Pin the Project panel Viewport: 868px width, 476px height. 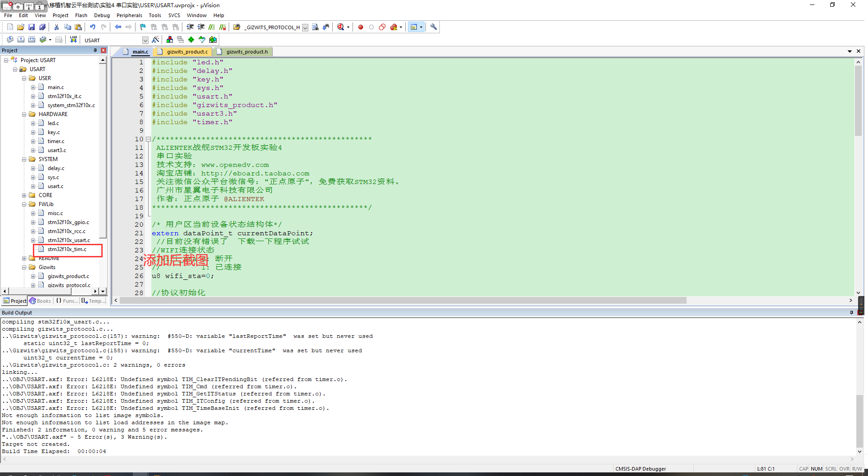[95, 50]
